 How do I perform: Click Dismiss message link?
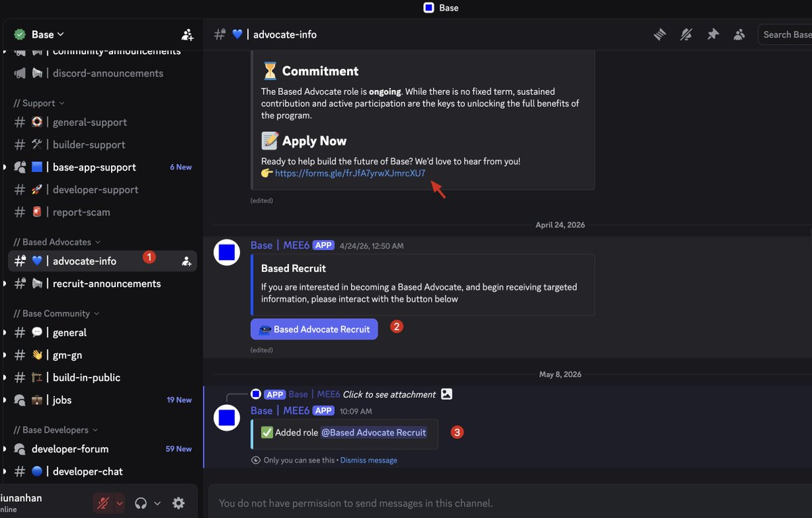coord(369,460)
